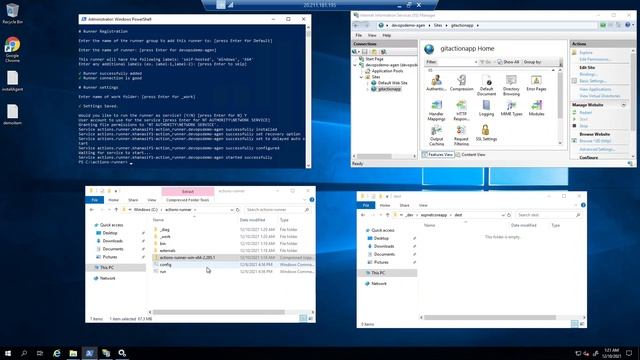Open taskbar Search magnifier
Viewport: 640px width, 360px height.
point(24,353)
